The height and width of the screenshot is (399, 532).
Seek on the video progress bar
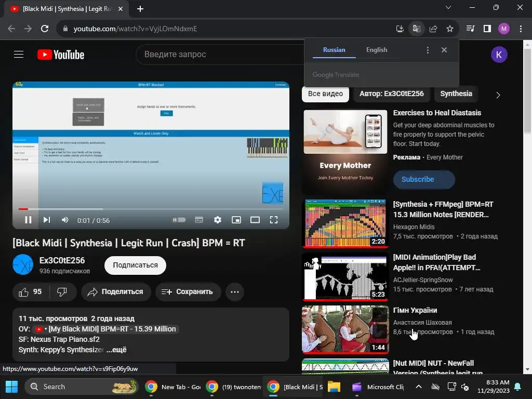(151, 209)
